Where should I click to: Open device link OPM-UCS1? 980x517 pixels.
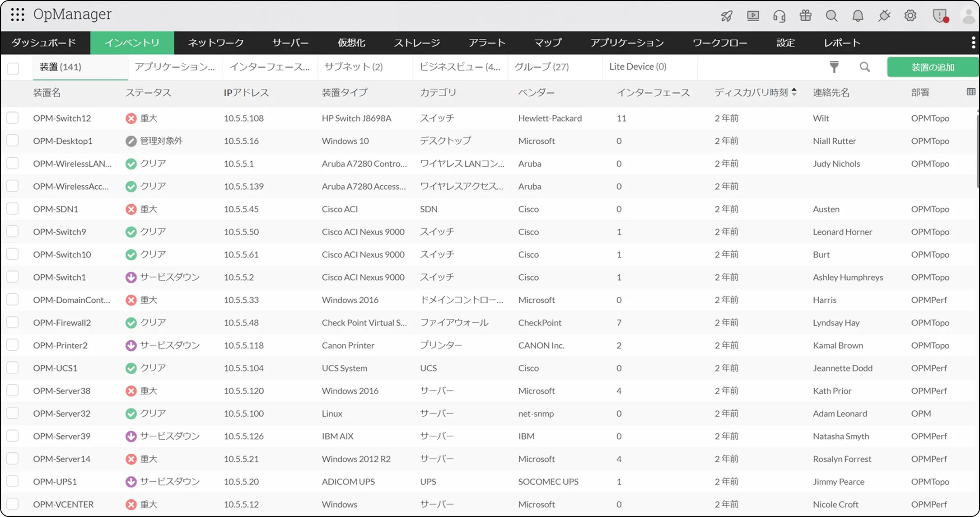pyautogui.click(x=55, y=368)
